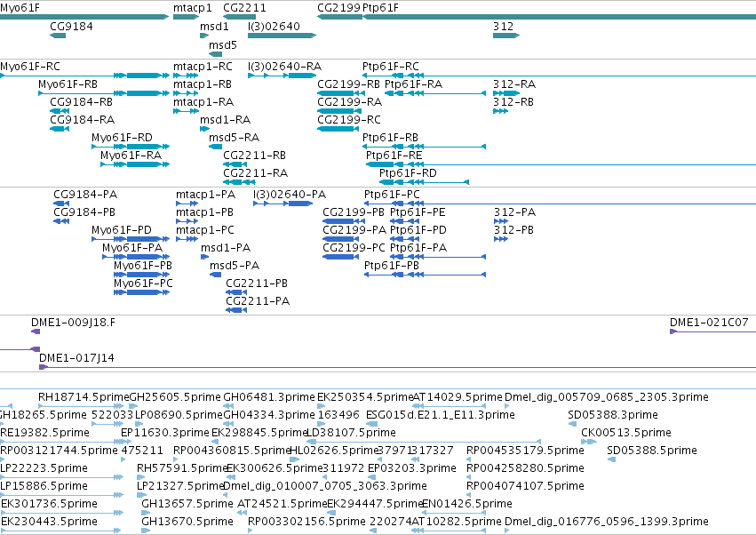Click the LD38107.5prime label
Image resolution: width=756 pixels, height=535 pixels.
(351, 433)
